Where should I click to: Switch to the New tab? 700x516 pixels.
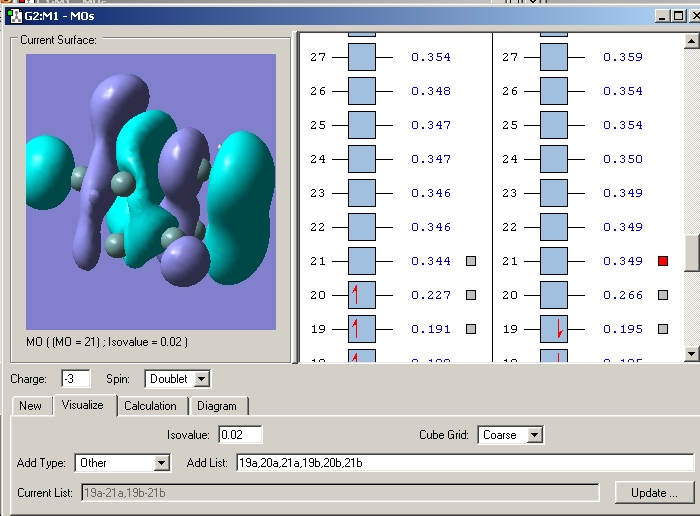30,406
